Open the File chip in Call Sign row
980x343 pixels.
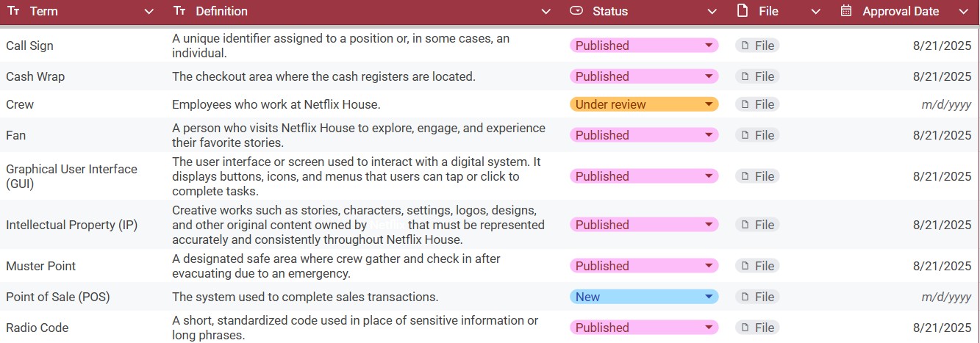point(757,46)
